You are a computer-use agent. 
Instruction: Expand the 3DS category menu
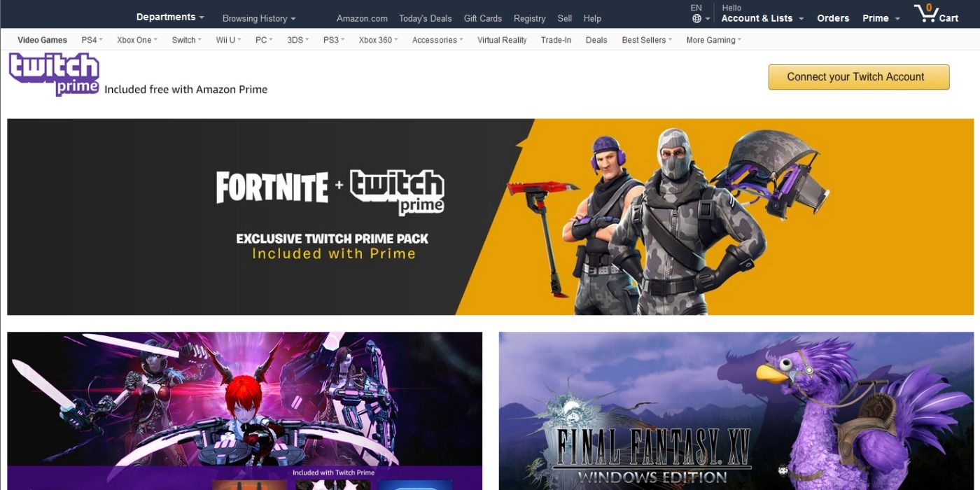[297, 40]
